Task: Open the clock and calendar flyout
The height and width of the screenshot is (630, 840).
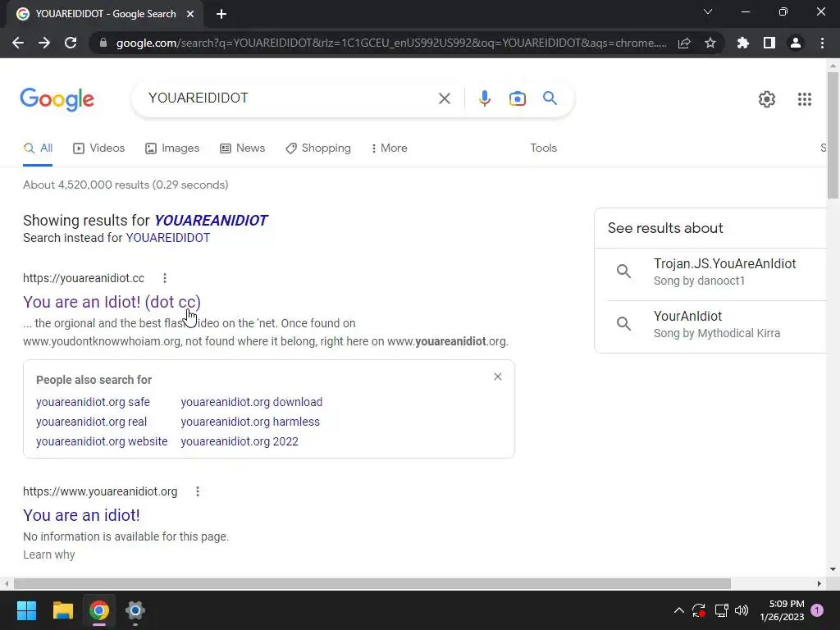Action: (x=782, y=610)
